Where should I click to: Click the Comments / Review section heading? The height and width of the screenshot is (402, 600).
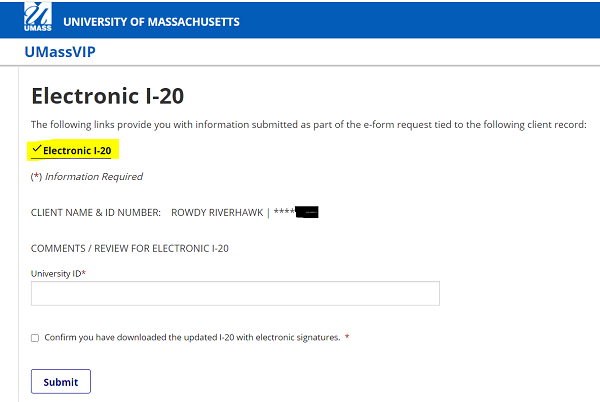pos(130,248)
